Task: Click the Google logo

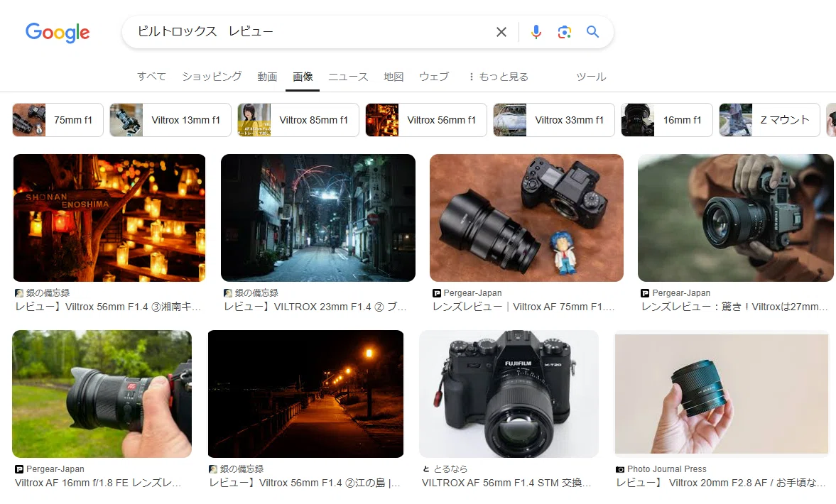Action: coord(58,33)
